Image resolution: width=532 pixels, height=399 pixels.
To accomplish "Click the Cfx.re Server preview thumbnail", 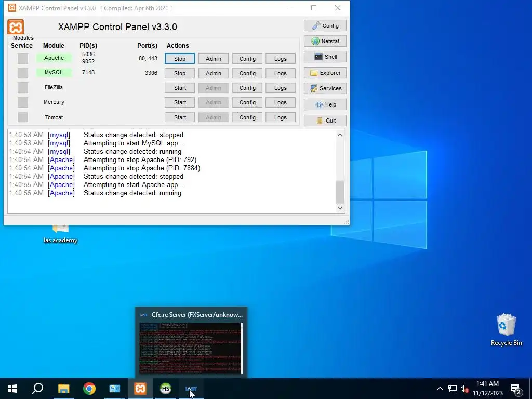I will (191, 349).
